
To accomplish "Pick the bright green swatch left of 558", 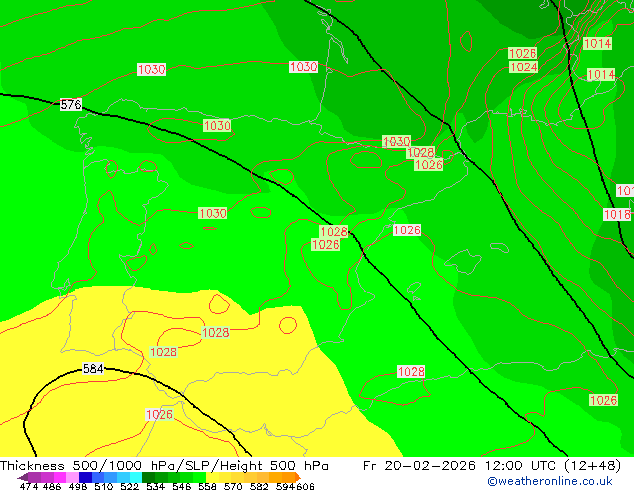I will 200,477.
